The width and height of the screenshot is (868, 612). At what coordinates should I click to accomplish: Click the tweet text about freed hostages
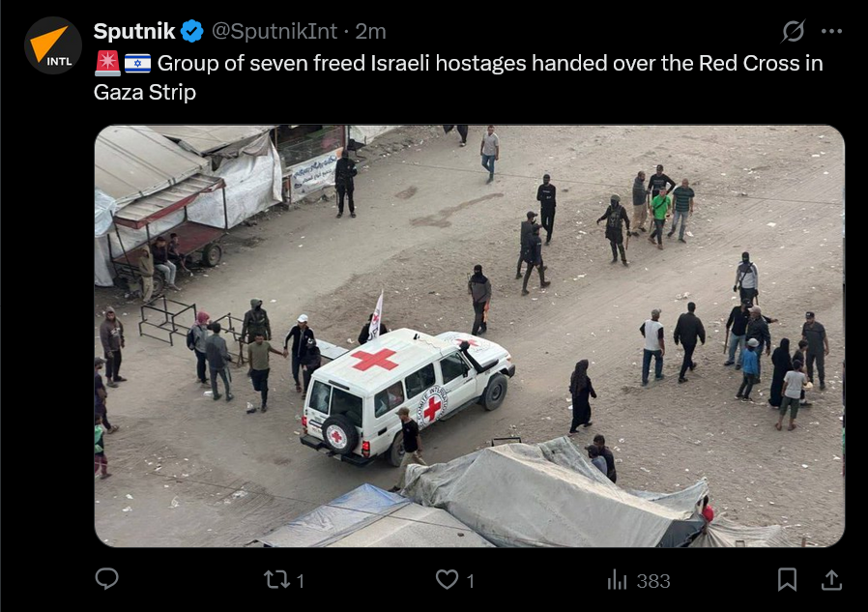click(458, 77)
